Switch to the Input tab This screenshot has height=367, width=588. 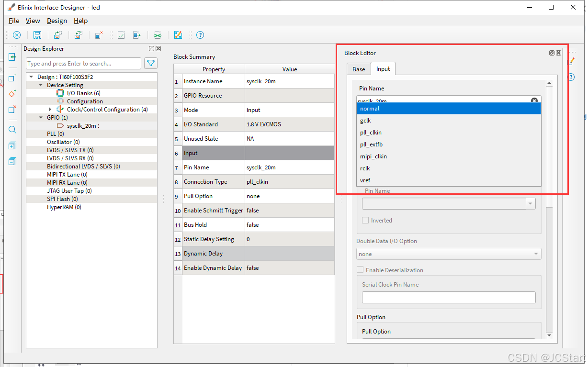pos(383,69)
